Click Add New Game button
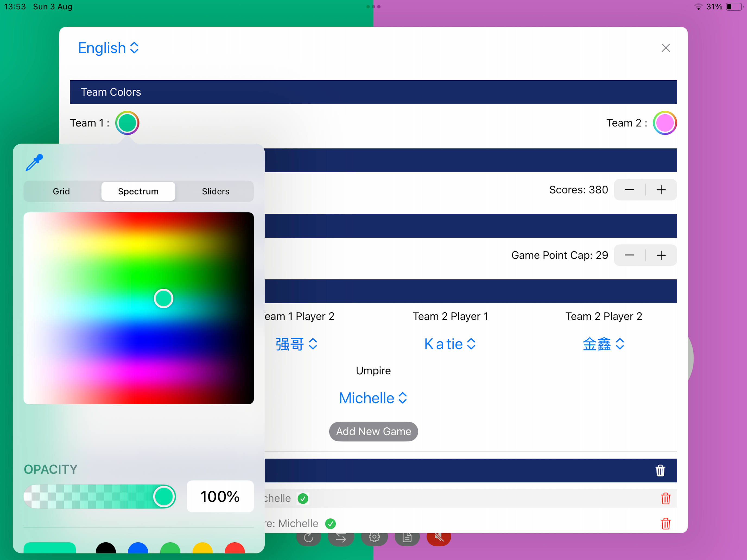This screenshot has height=560, width=747. point(373,431)
